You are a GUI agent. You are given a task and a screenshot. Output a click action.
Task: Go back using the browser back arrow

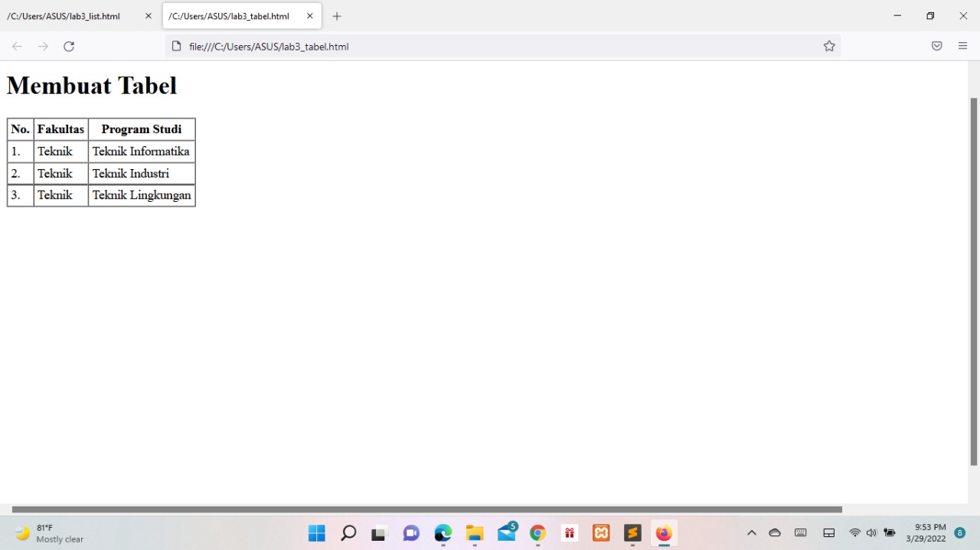[x=17, y=47]
